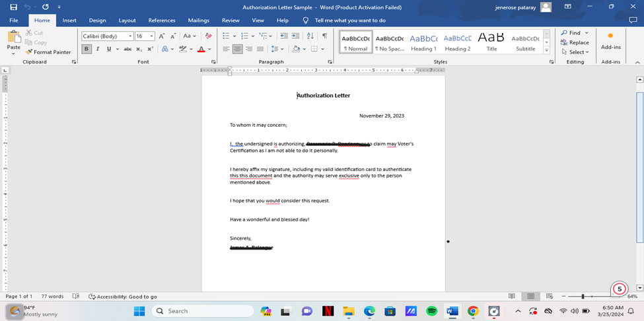Open Spotify from the taskbar
The height and width of the screenshot is (321, 644).
(x=432, y=311)
